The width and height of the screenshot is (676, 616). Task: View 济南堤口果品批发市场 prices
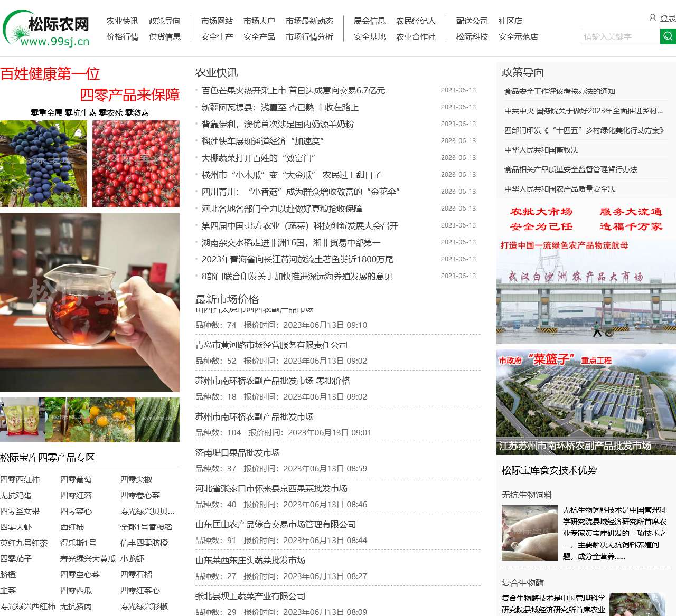238,453
